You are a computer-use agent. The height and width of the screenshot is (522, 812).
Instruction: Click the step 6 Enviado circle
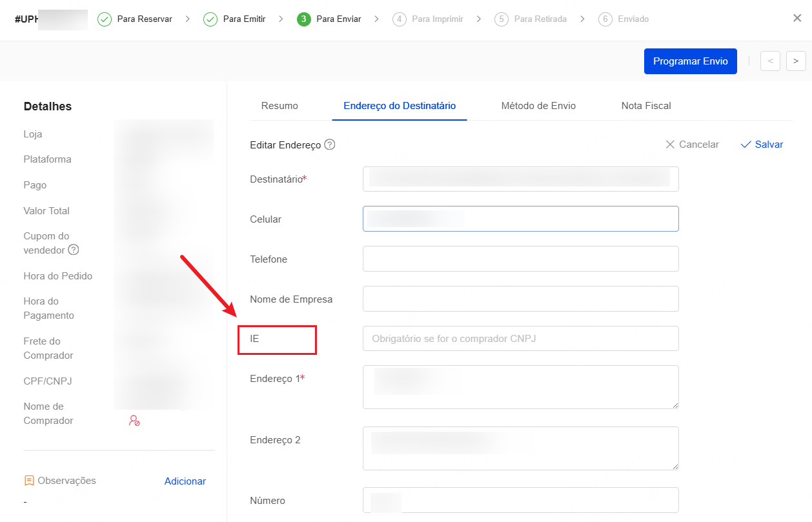point(605,19)
